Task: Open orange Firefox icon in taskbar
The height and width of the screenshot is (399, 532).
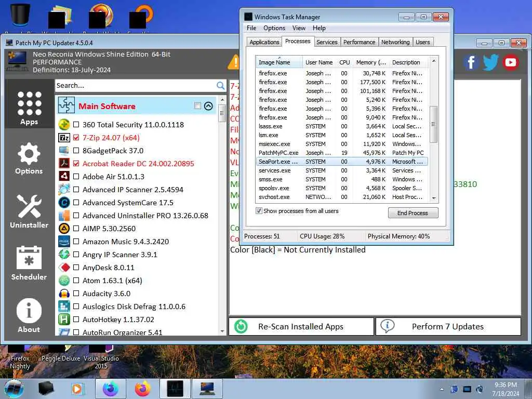Action: click(x=142, y=389)
